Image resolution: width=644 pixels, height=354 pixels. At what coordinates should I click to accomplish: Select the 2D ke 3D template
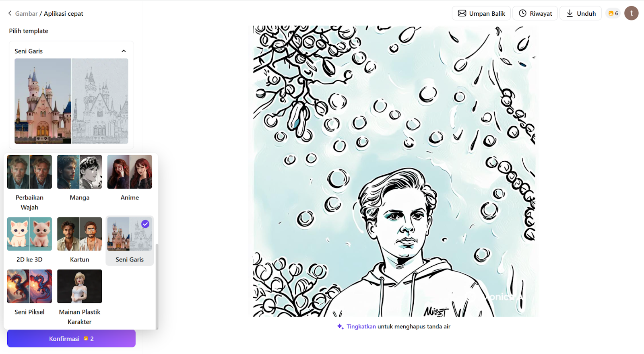click(x=29, y=240)
